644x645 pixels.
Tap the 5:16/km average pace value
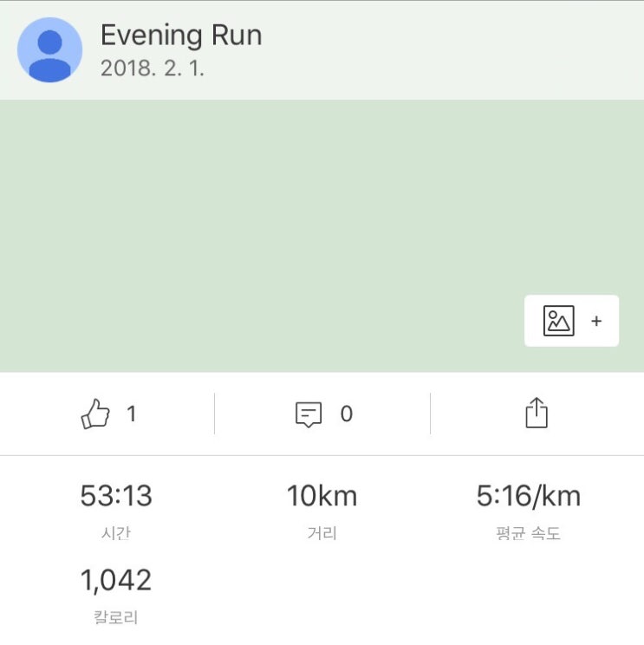pyautogui.click(x=528, y=496)
